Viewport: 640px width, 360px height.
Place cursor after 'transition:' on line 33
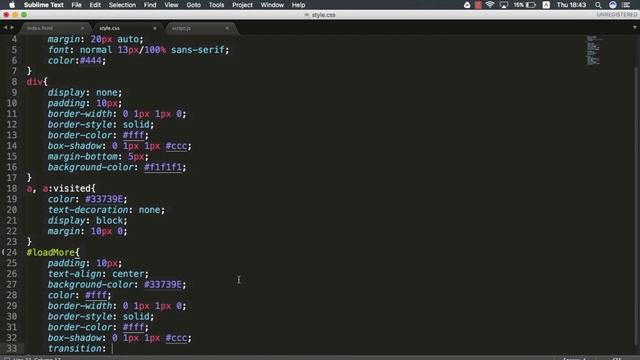click(x=112, y=348)
